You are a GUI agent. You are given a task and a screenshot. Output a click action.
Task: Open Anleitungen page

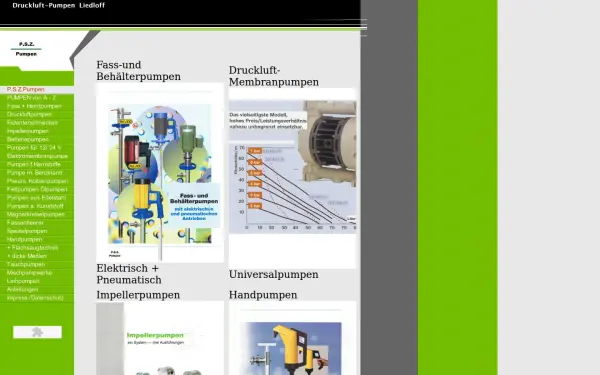(x=37, y=290)
